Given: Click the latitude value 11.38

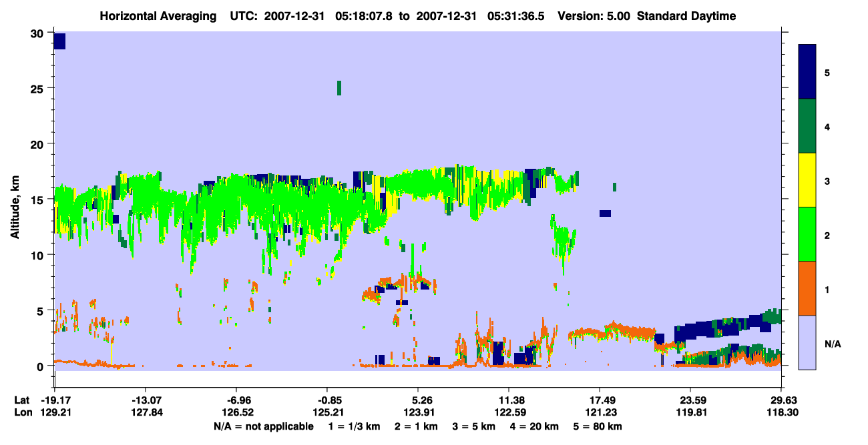Looking at the screenshot, I should pyautogui.click(x=509, y=401).
